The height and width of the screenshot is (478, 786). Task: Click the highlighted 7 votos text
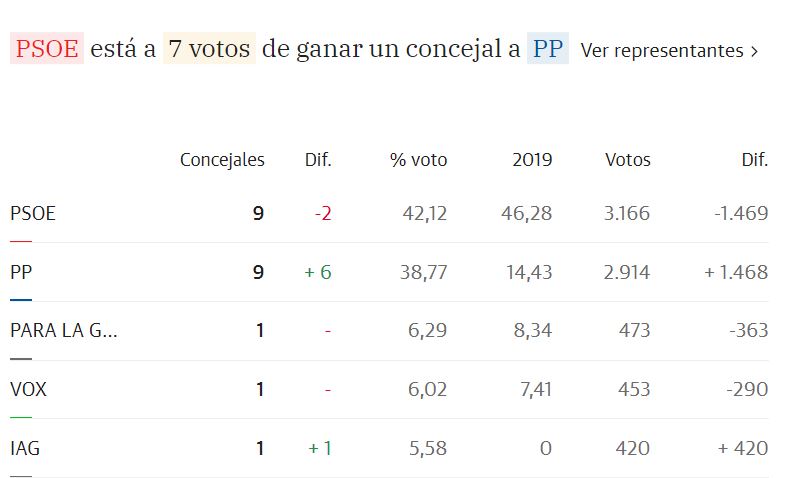click(209, 49)
